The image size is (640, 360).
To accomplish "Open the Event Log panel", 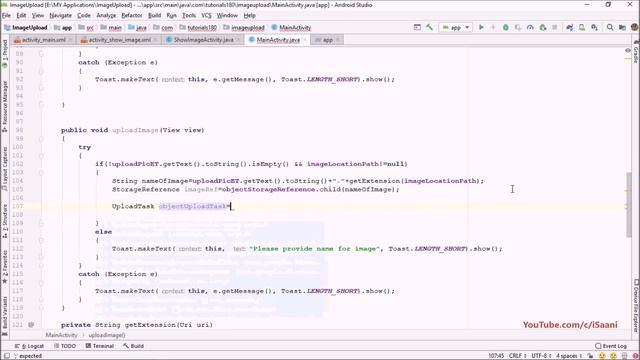I will (611, 346).
